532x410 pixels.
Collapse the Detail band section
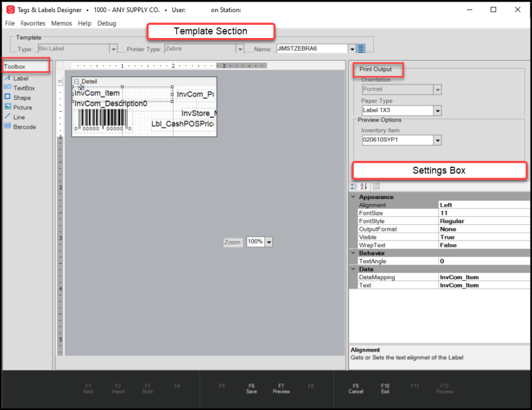coord(76,81)
